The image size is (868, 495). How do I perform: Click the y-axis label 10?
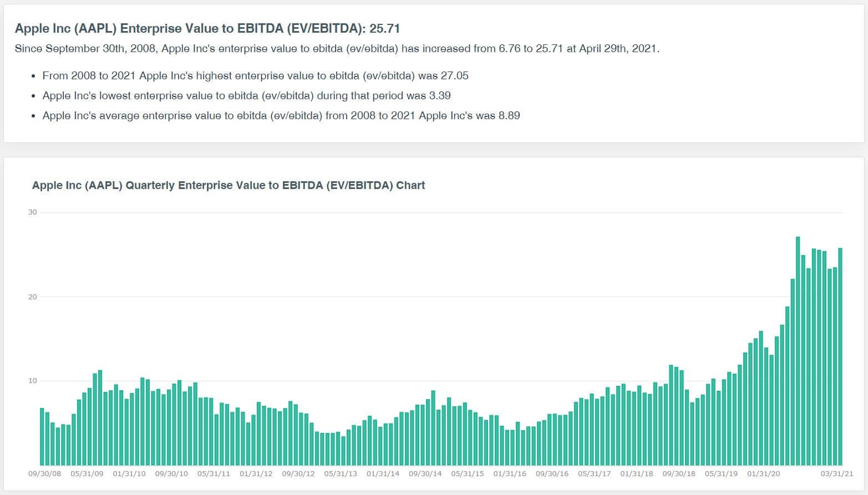(x=33, y=381)
